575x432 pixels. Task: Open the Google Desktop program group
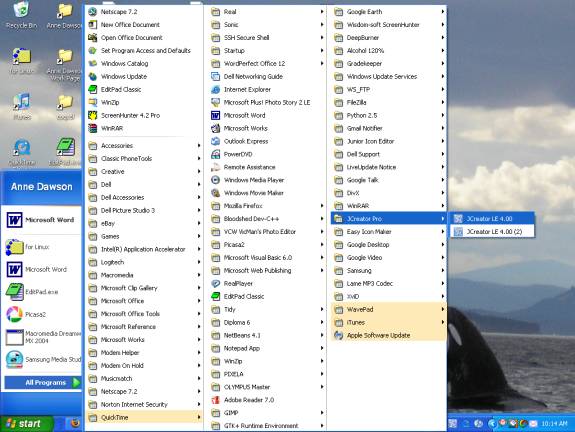388,245
